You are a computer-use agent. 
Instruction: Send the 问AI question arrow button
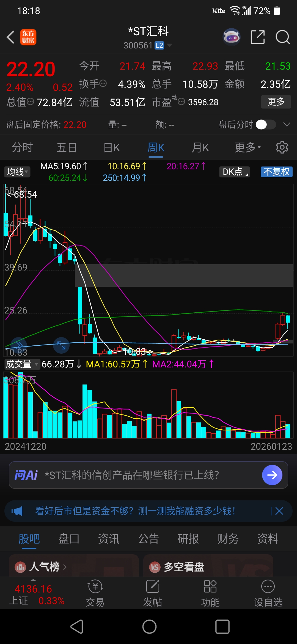coord(272,475)
